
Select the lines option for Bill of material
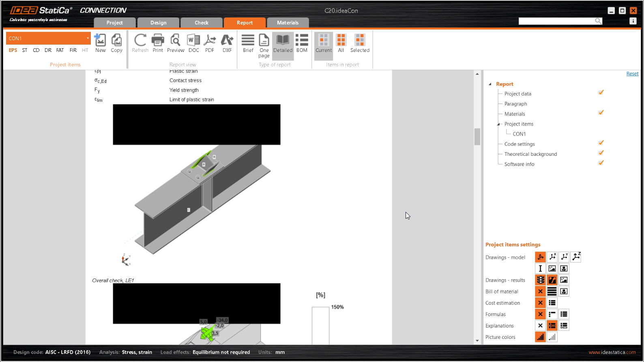pyautogui.click(x=552, y=291)
